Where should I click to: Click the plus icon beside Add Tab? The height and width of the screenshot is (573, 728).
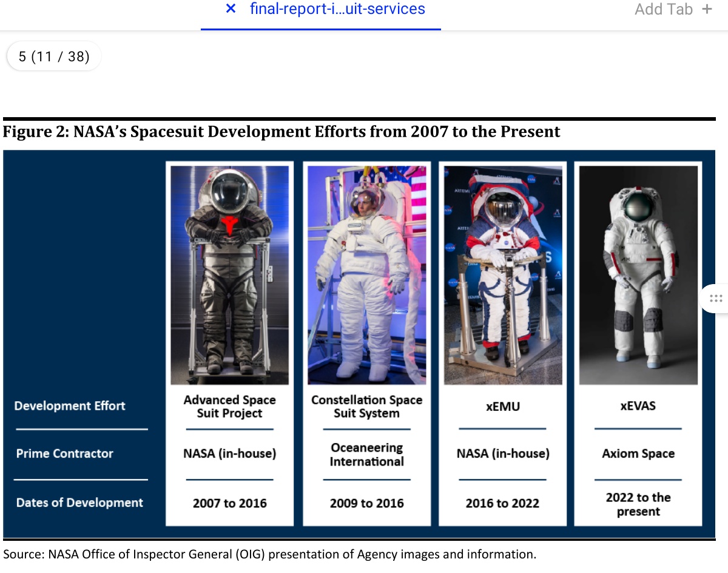[x=706, y=9]
